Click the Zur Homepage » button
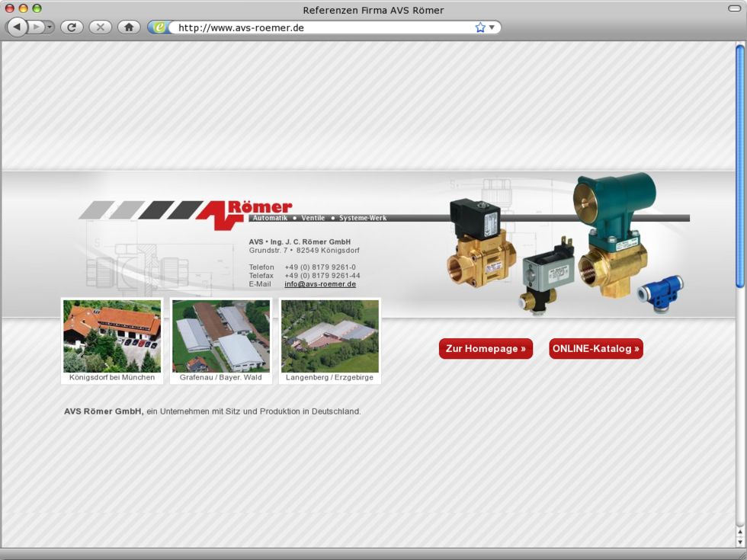Viewport: 747px width, 560px height. coord(486,349)
